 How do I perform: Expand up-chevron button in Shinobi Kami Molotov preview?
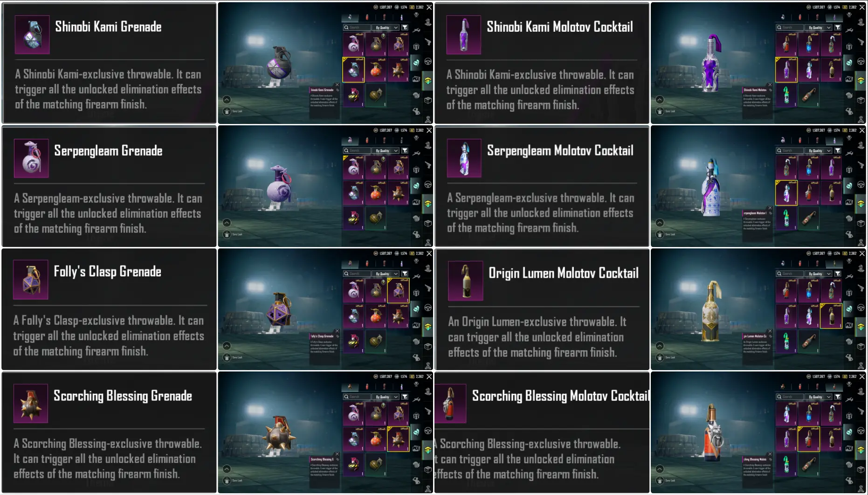click(x=660, y=99)
